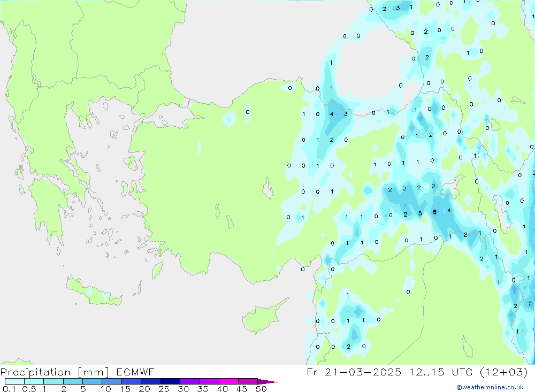Image resolution: width=535 pixels, height=392 pixels.
Task: Select the 35–40 mm violet legend swatch
Action: click(209, 381)
